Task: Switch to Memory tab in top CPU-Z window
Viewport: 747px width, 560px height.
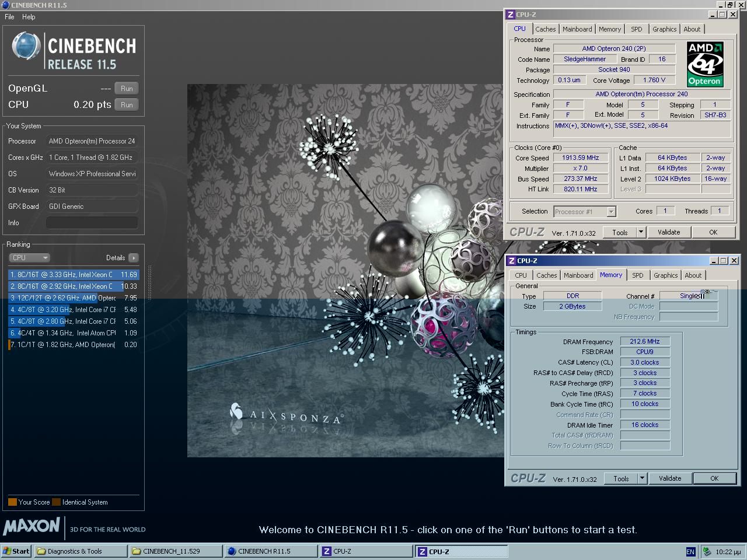Action: pyautogui.click(x=610, y=29)
